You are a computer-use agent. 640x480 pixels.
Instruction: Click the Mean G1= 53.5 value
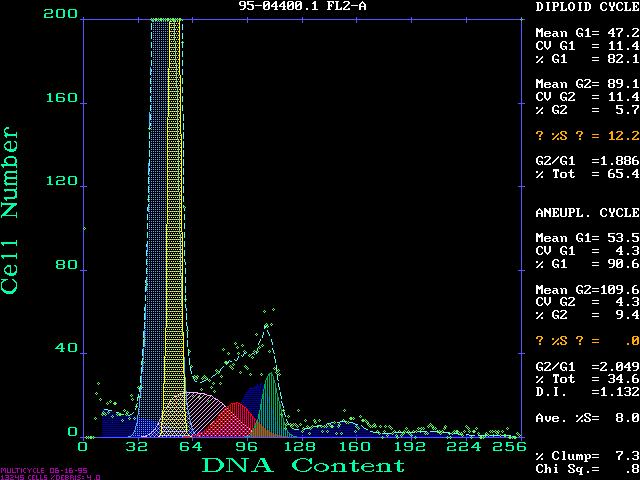coord(587,238)
